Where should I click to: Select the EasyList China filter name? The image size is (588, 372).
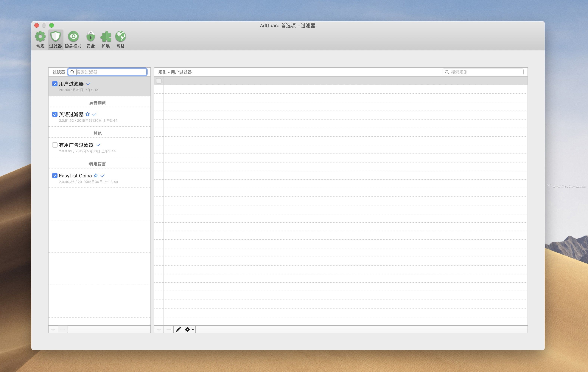pyautogui.click(x=75, y=176)
